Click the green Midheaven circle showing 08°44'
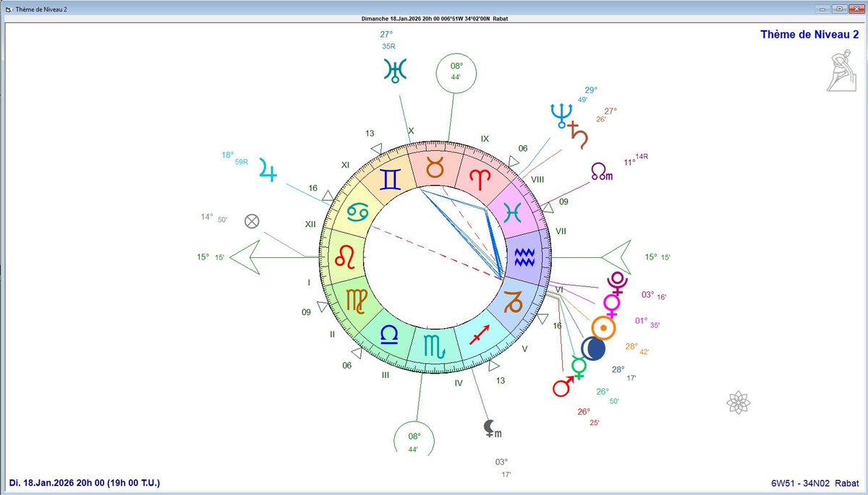This screenshot has height=495, width=868. 456,74
